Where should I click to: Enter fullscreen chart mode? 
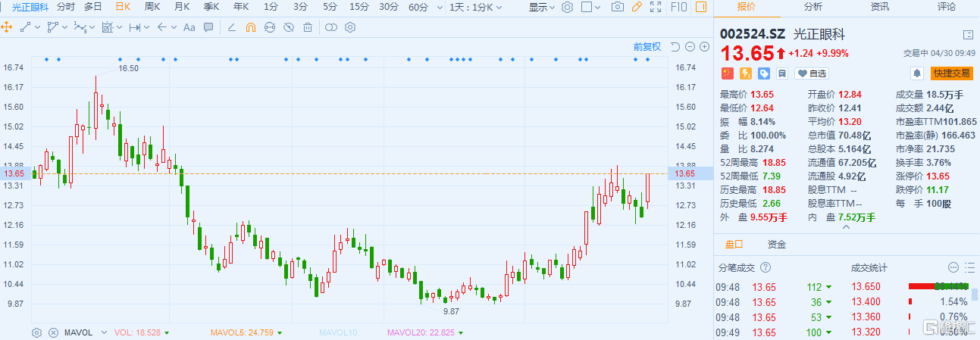656,7
